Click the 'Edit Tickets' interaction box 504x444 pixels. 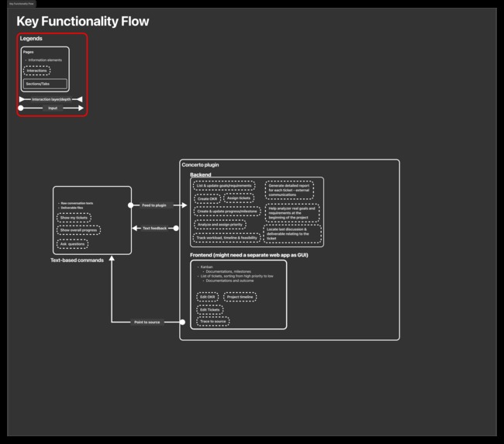209,310
